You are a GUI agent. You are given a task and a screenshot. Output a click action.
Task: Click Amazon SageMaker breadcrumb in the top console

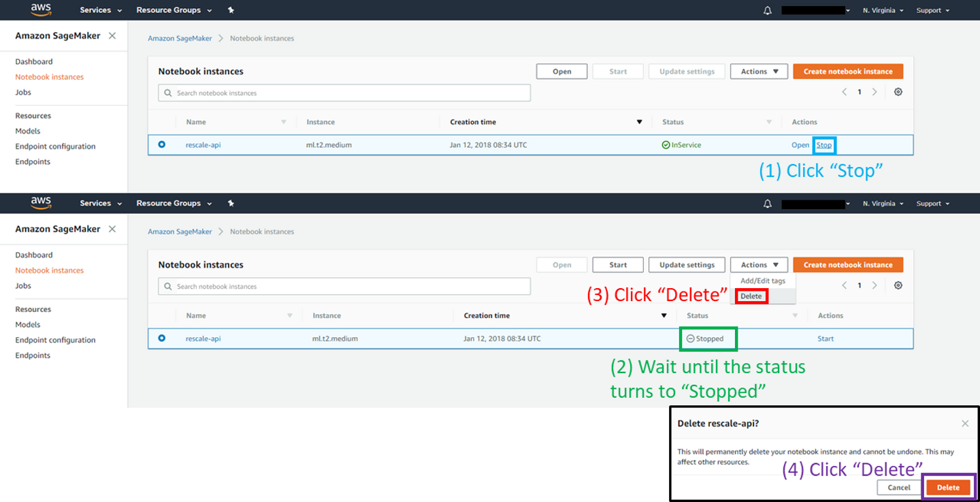(x=180, y=38)
